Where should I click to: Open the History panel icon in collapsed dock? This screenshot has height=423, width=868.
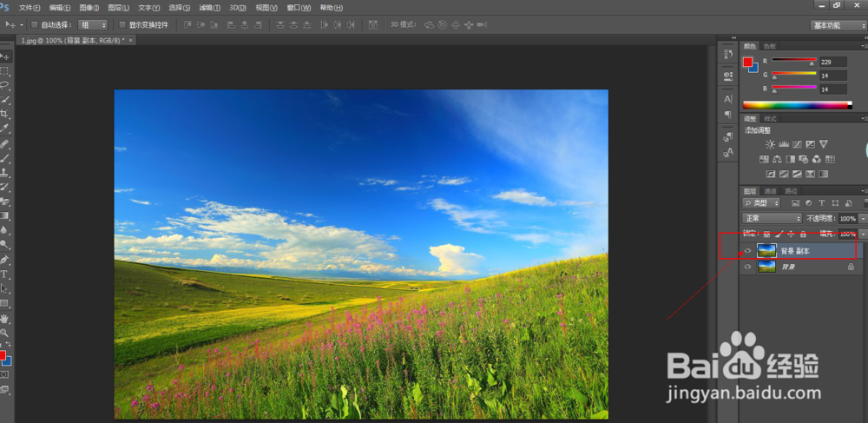(x=728, y=54)
